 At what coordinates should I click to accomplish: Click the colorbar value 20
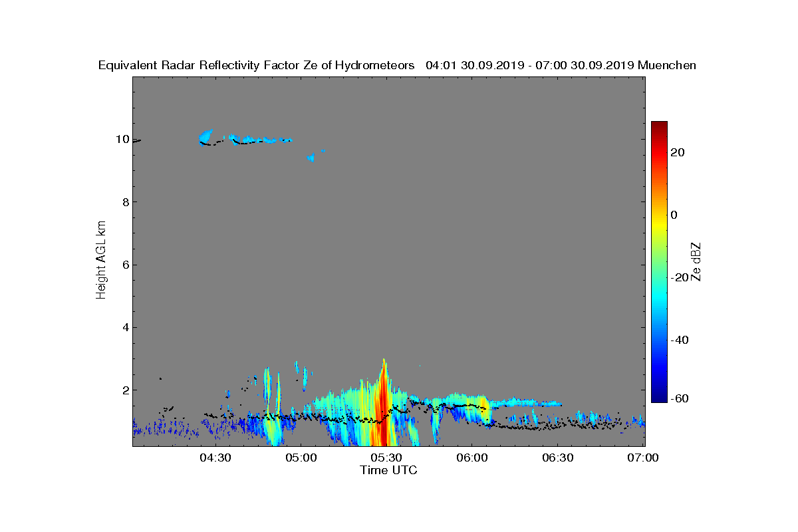click(x=678, y=152)
